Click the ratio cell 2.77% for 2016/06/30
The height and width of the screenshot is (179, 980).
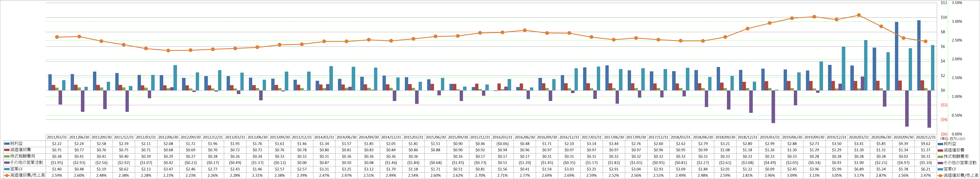525,176
